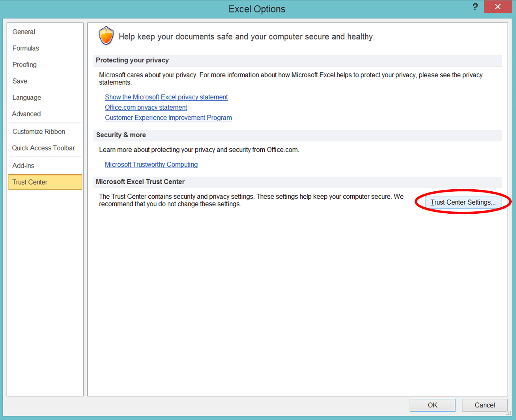Viewport: 516px width, 420px height.
Task: Open Advanced options
Action: (x=45, y=114)
